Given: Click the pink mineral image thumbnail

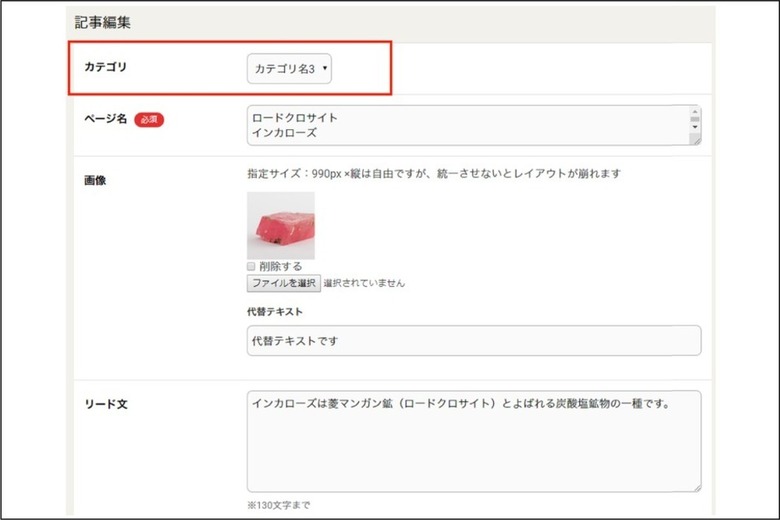Looking at the screenshot, I should 281,225.
